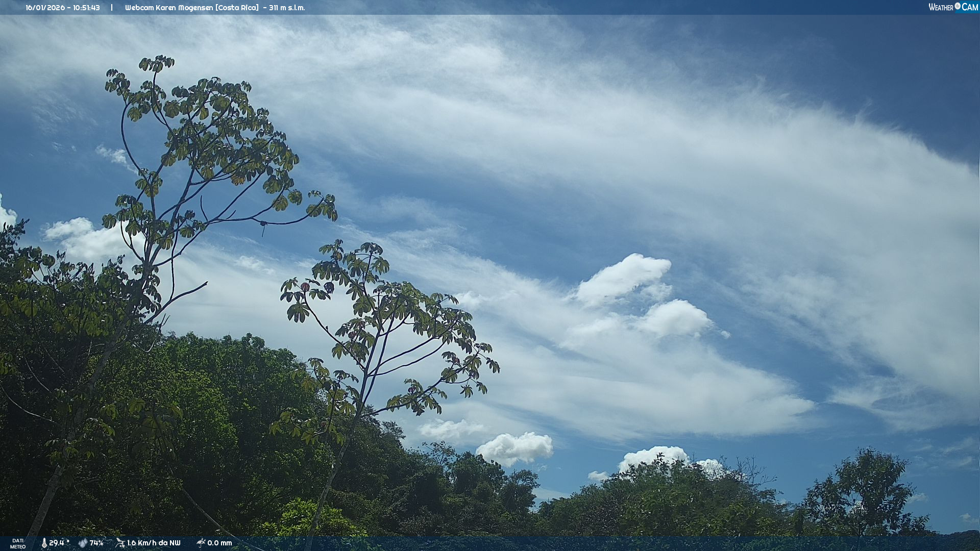Click the 74% humidity reading
This screenshot has height=551, width=980.
(x=96, y=543)
